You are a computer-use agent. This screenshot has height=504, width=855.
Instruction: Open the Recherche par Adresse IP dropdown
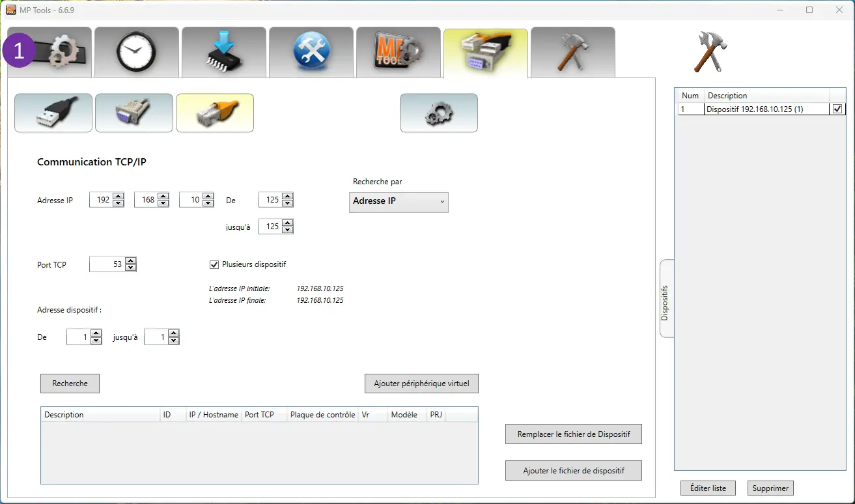pos(399,201)
